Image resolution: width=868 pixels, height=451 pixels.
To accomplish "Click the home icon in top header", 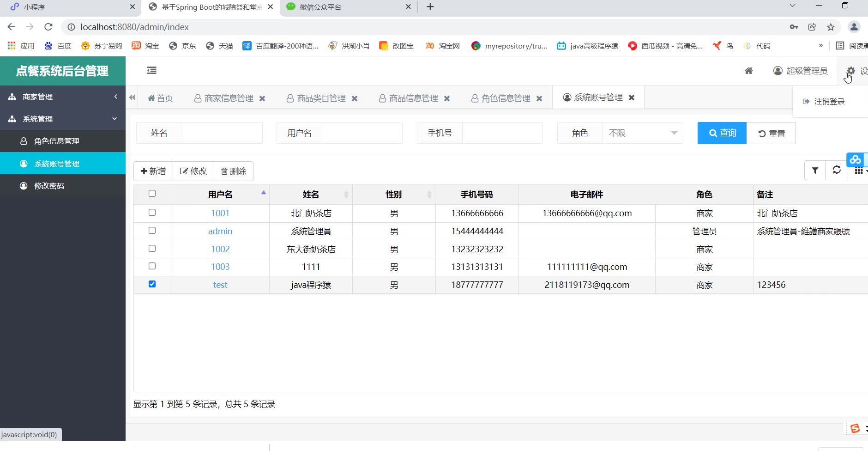I will pos(748,71).
